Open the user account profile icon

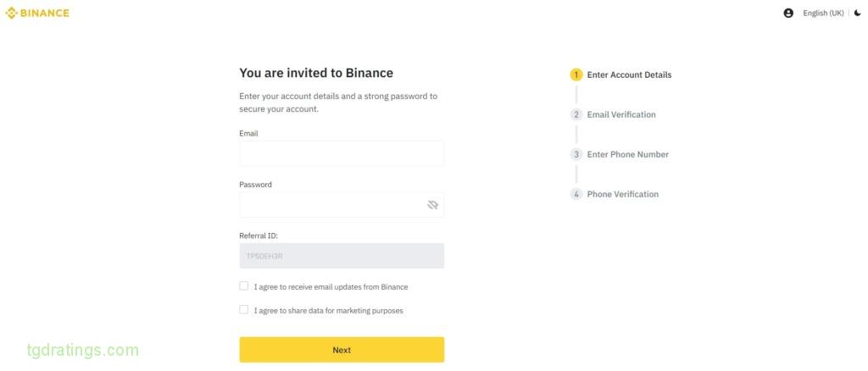coord(788,13)
